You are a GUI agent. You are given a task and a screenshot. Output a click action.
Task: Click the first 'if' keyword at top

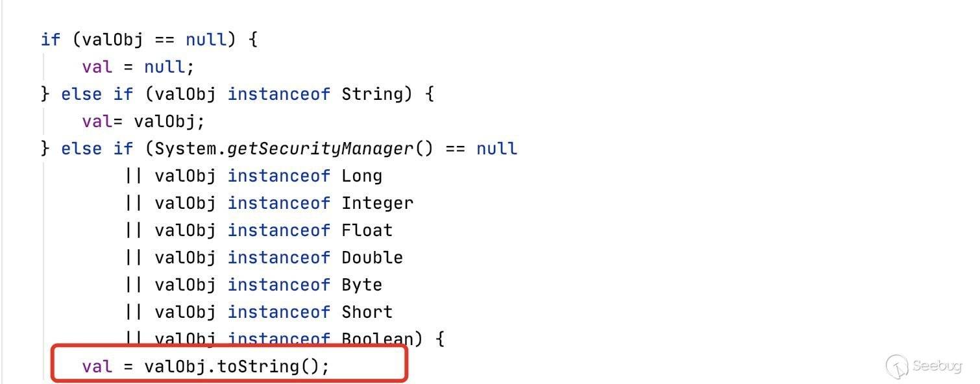(x=51, y=40)
